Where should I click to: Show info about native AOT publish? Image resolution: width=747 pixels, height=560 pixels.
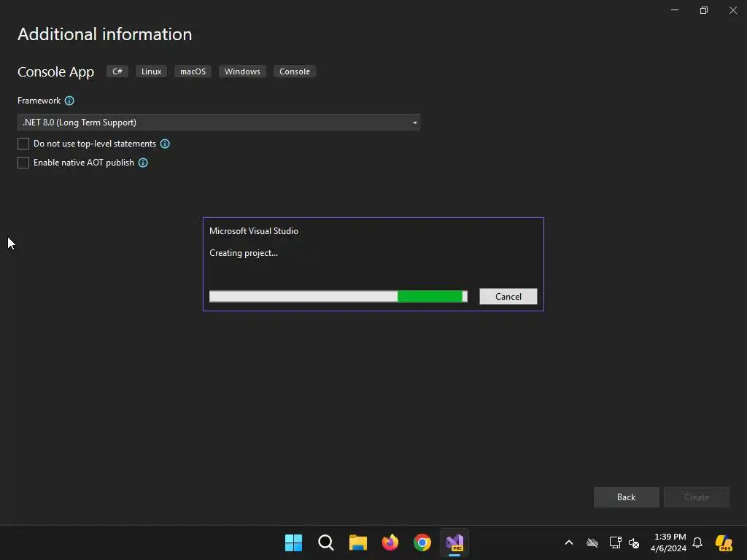pyautogui.click(x=143, y=163)
